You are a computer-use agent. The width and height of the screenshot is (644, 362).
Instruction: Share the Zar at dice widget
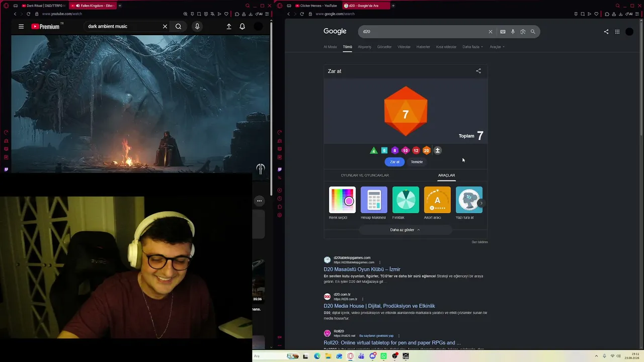[478, 71]
